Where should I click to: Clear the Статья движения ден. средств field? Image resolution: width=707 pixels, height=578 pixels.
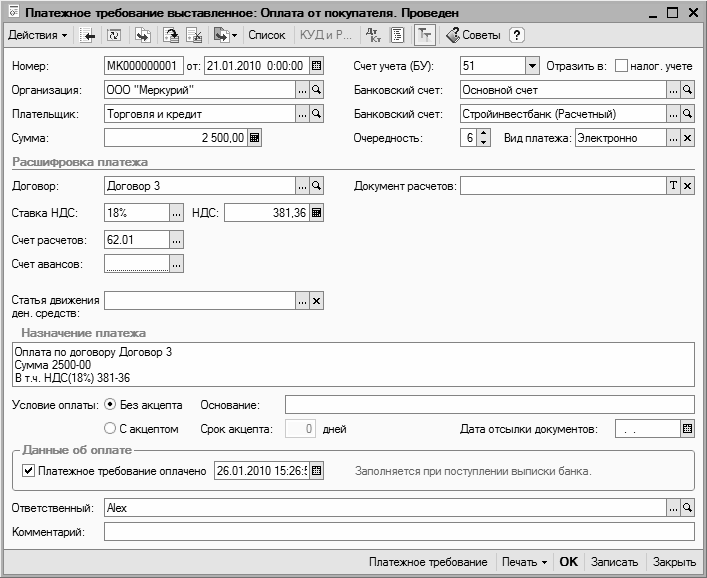click(317, 301)
